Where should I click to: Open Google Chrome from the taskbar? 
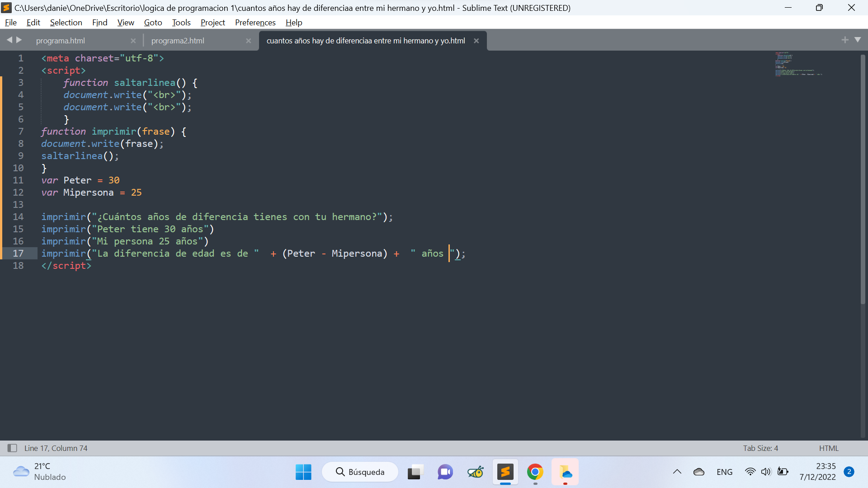[535, 472]
